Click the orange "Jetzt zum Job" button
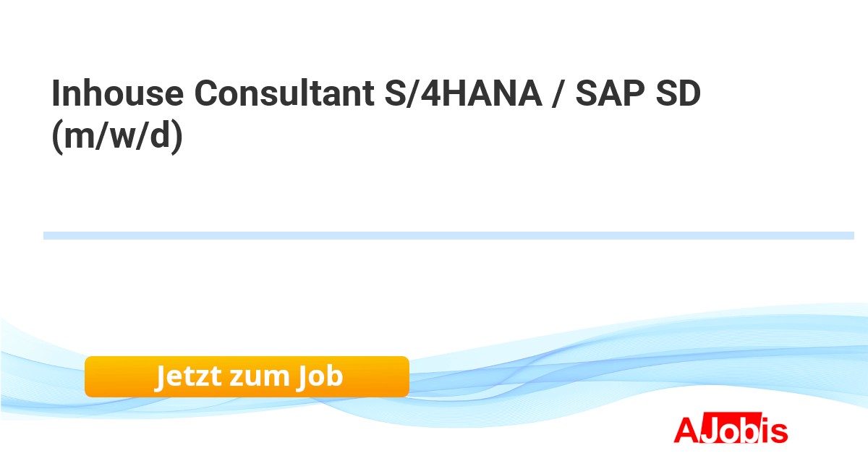868x456 pixels. (x=247, y=376)
